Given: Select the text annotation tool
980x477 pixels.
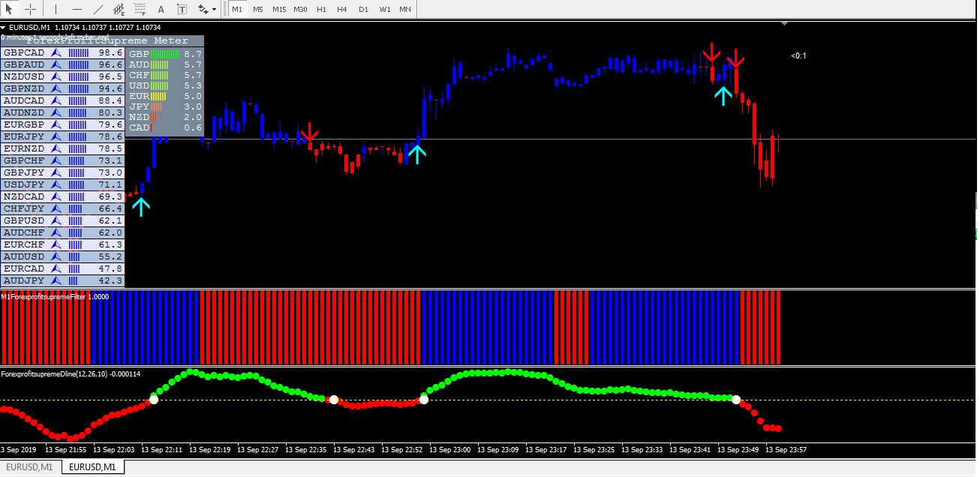Looking at the screenshot, I should [x=160, y=9].
